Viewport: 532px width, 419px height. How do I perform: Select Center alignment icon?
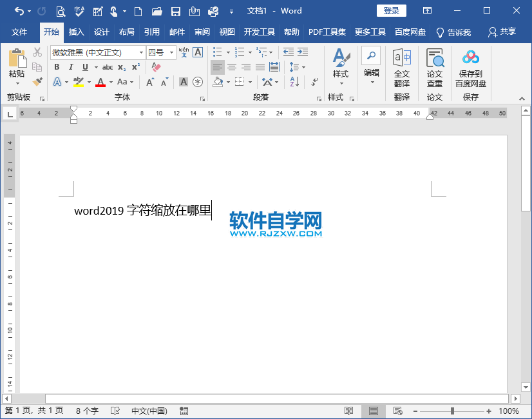[x=232, y=66]
